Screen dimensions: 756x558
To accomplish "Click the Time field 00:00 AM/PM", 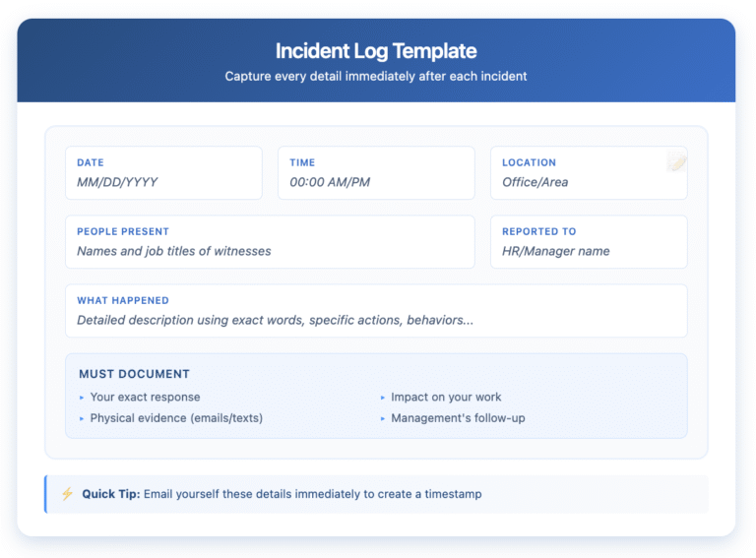I will click(376, 173).
